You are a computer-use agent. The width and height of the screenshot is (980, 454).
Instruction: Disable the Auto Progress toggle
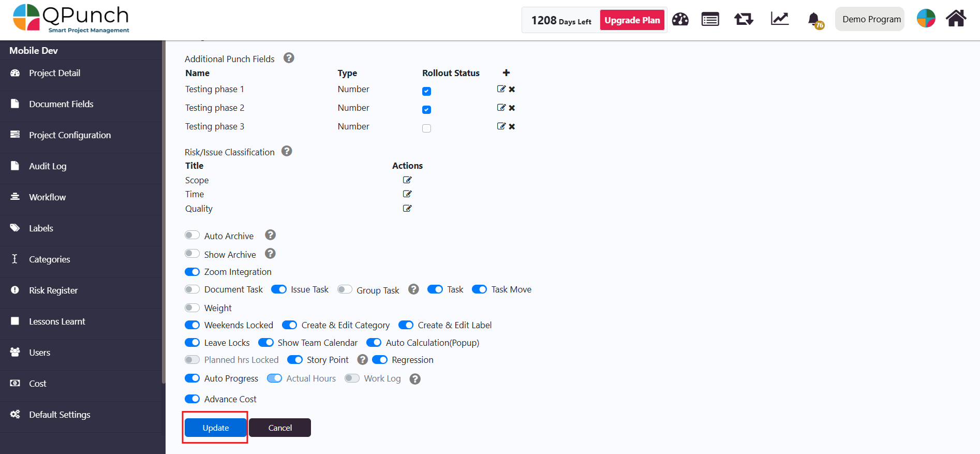[192, 378]
